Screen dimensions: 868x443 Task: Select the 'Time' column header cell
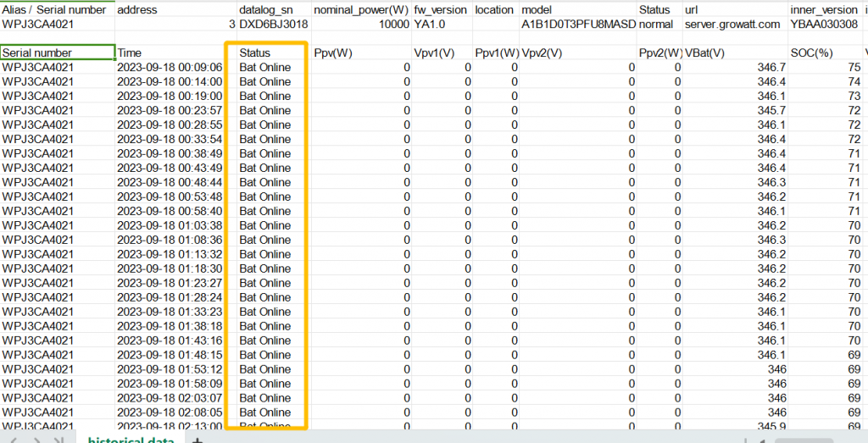pyautogui.click(x=175, y=53)
